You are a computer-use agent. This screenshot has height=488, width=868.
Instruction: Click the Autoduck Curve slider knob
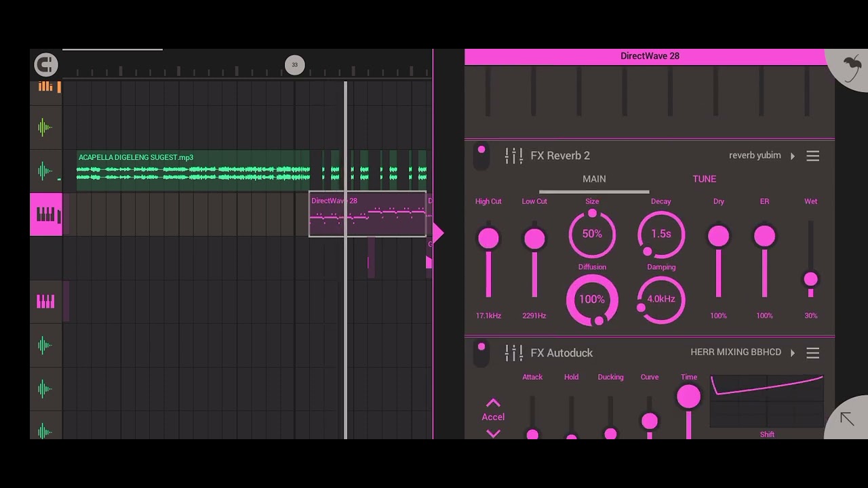[x=650, y=422]
